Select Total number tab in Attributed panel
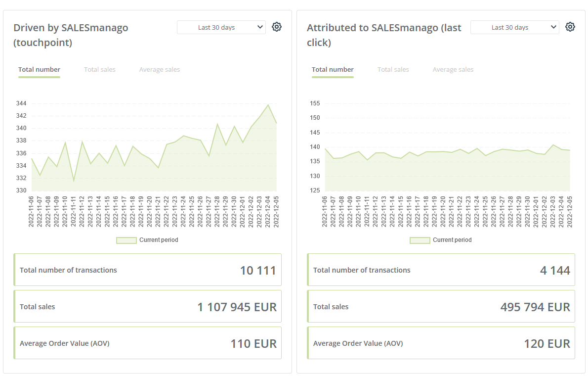This screenshot has width=588, height=377. tap(333, 69)
